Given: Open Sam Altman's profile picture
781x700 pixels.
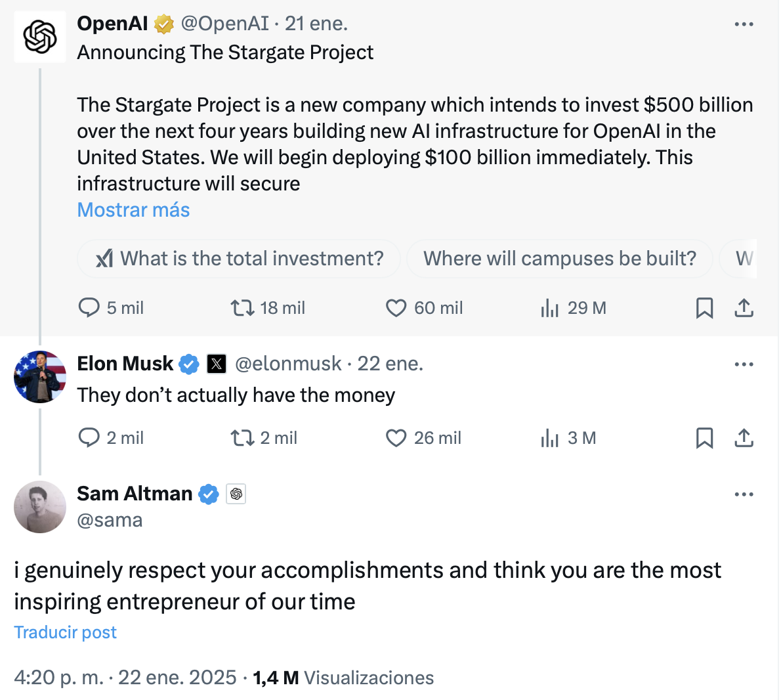Looking at the screenshot, I should pos(40,507).
